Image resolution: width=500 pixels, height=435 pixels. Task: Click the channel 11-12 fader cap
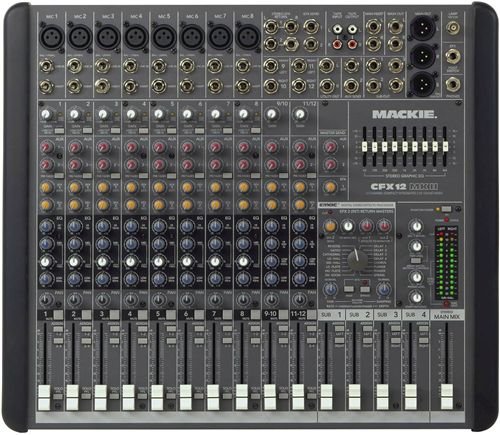point(297,397)
